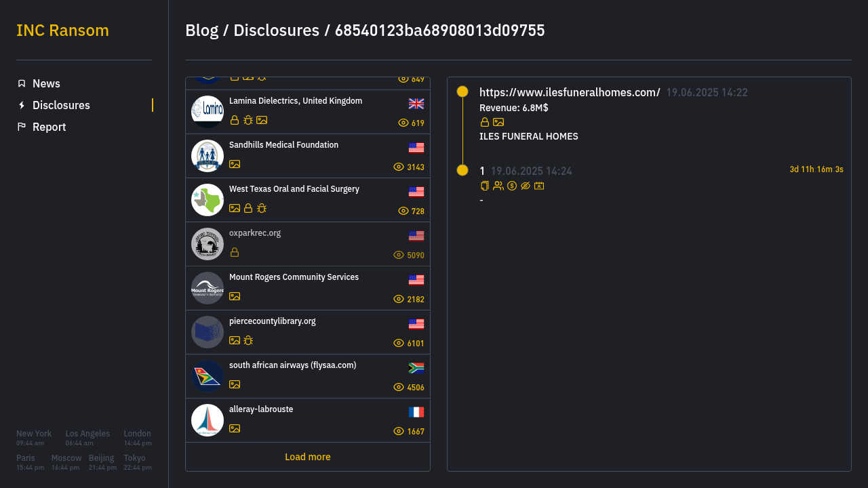Click French flag on alleray-labrouste row
This screenshot has width=868, height=488.
point(416,412)
